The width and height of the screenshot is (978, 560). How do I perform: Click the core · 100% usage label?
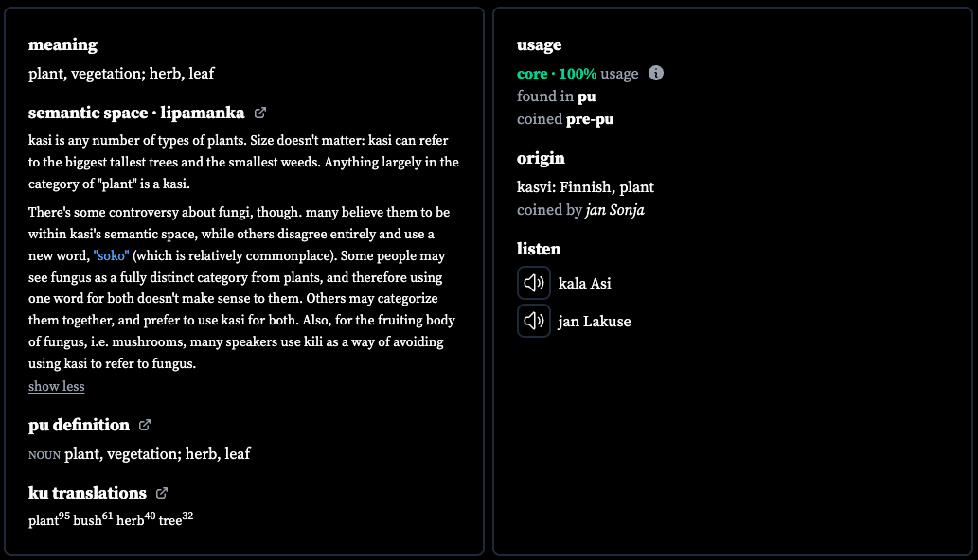click(578, 74)
